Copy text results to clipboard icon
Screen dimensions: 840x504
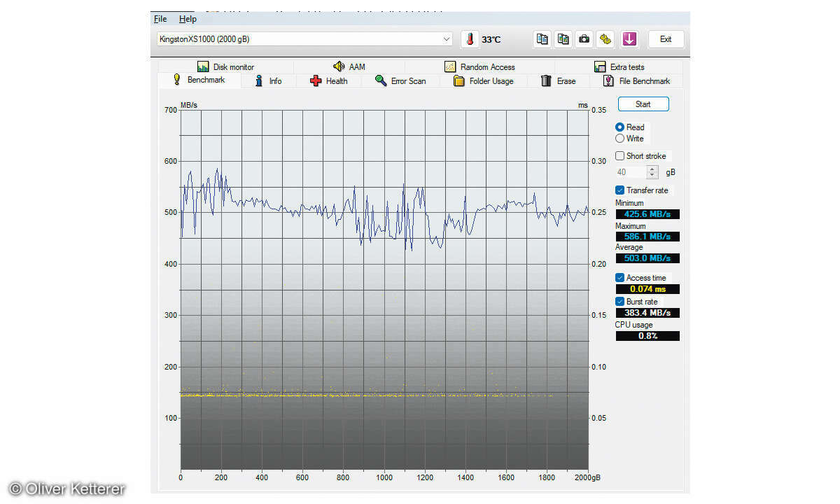[x=542, y=39]
